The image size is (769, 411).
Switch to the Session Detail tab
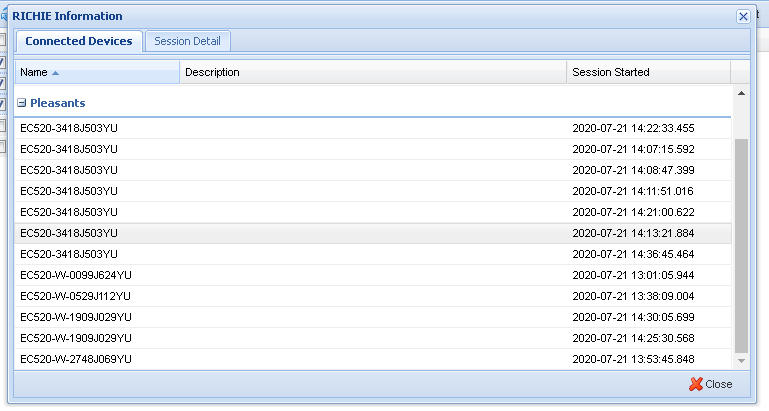tap(188, 41)
